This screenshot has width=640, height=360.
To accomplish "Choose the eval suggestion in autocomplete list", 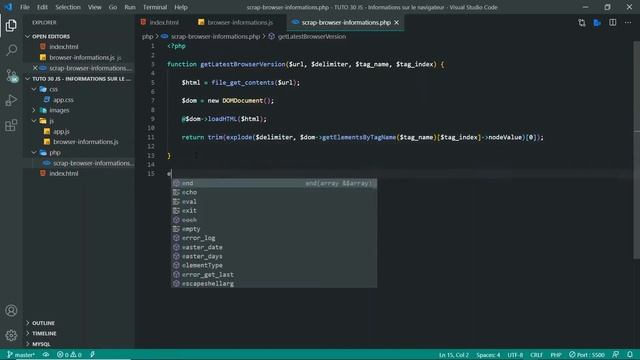I will [274, 202].
